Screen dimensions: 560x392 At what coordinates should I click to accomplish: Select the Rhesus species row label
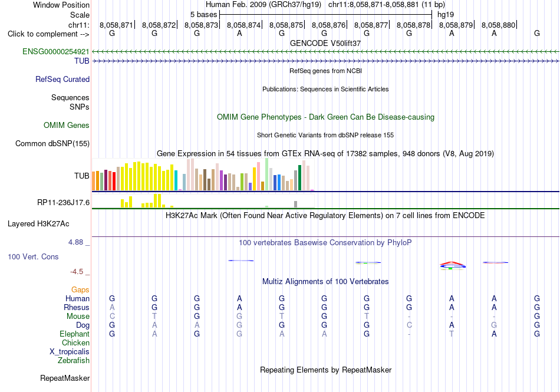click(x=77, y=307)
